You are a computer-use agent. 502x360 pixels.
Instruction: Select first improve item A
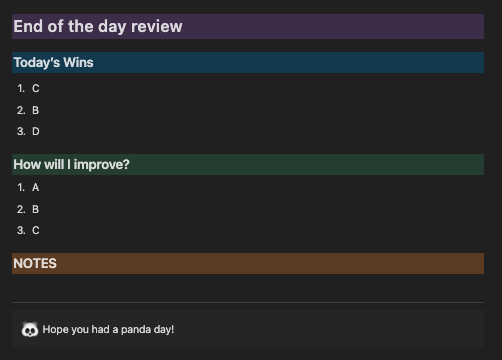tap(36, 187)
